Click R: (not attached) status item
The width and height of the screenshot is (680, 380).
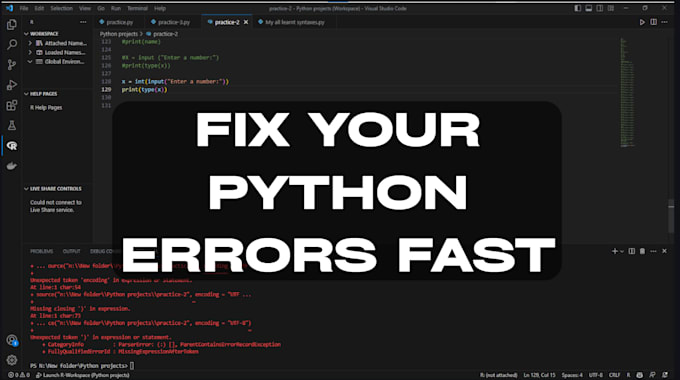499,375
